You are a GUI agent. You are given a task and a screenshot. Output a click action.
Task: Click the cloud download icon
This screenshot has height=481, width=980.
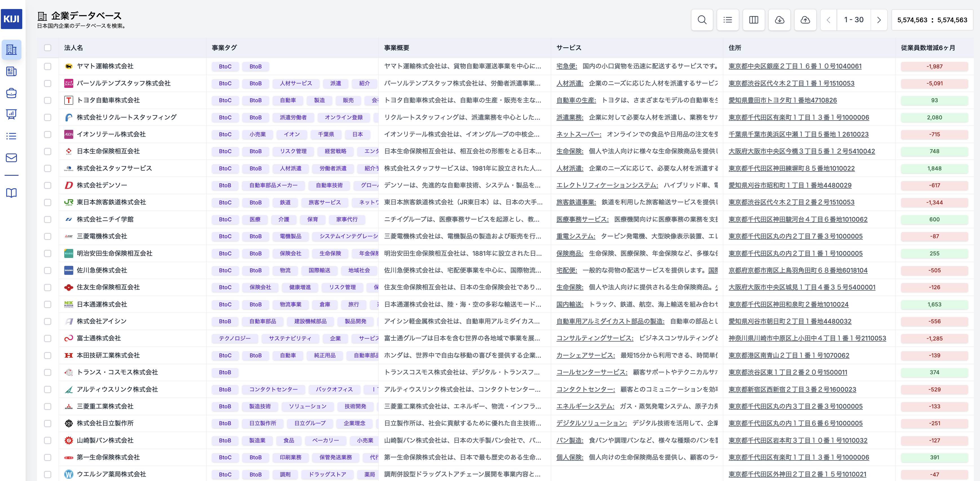(779, 20)
